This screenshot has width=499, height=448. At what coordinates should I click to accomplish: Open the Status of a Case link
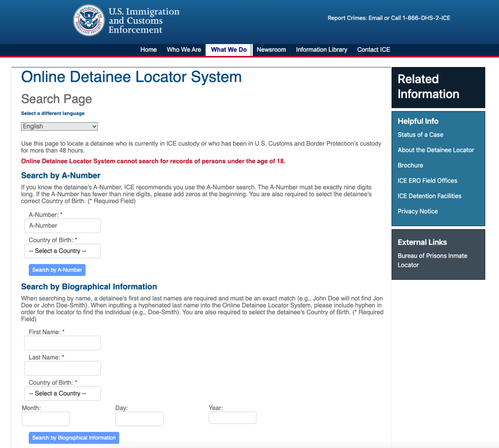tap(420, 134)
